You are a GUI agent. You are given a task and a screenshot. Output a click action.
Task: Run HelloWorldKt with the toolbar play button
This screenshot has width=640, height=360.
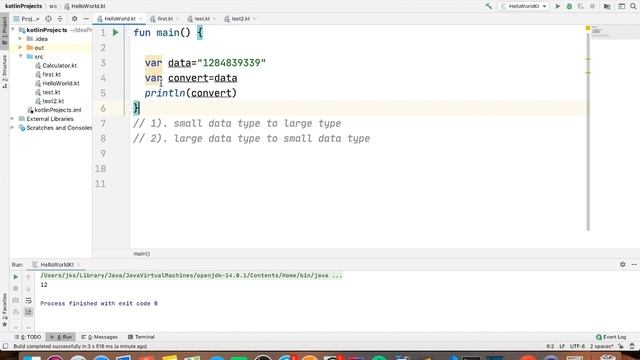point(558,6)
